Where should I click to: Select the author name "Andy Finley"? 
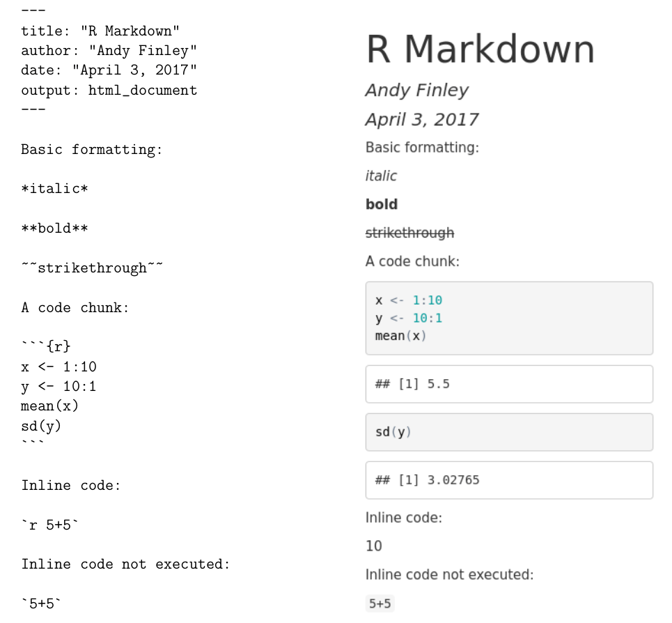416,90
